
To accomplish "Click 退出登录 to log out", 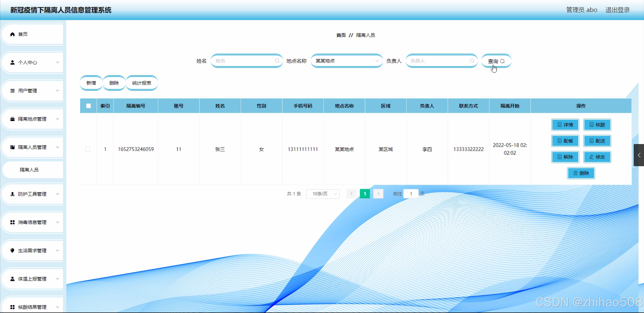I will 617,10.
